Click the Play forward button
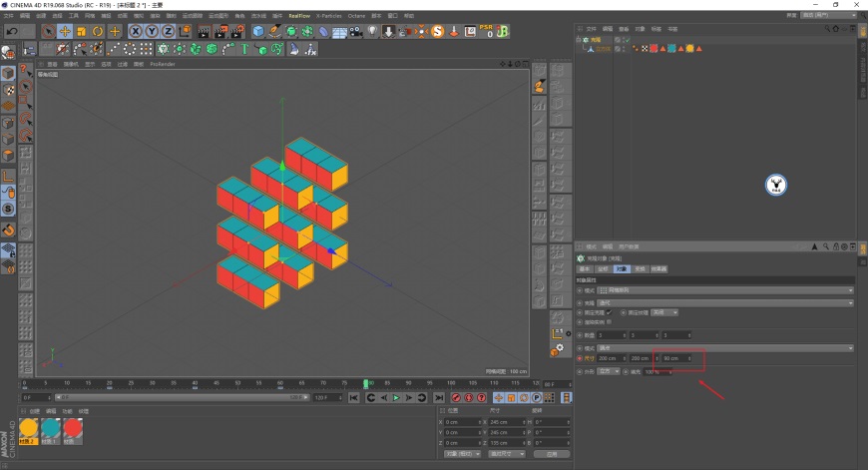Viewport: 868px width, 470px height. (396, 397)
